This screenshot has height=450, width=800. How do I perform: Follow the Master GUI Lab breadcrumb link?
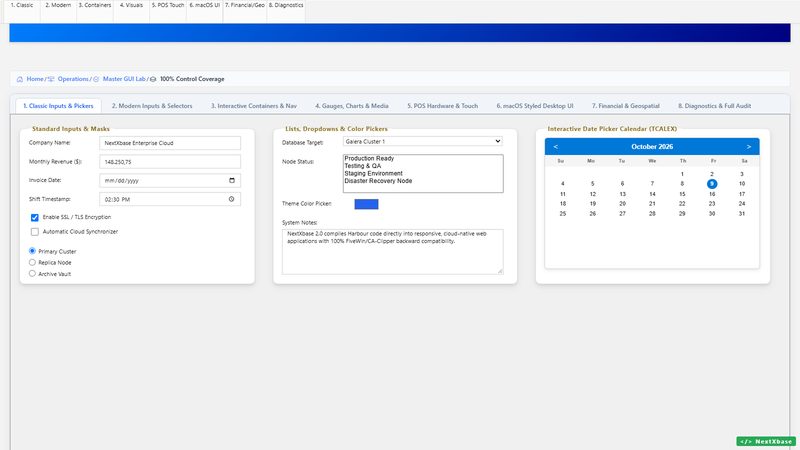(x=124, y=79)
